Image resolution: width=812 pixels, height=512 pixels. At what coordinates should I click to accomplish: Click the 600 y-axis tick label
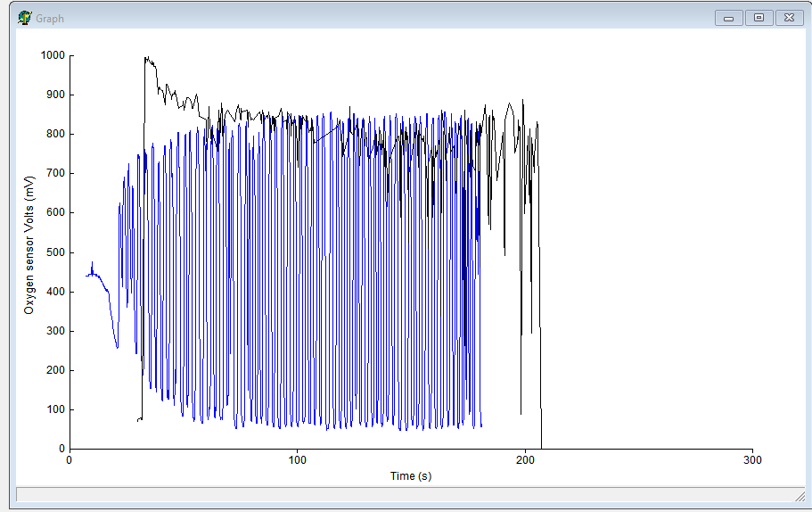(x=56, y=212)
